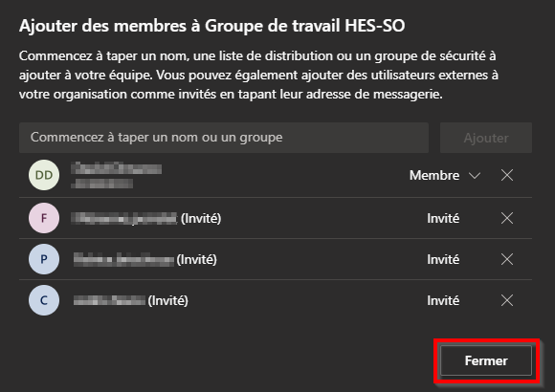
Task: Focus the 'Commencez à taper un nom' field
Action: [x=224, y=138]
